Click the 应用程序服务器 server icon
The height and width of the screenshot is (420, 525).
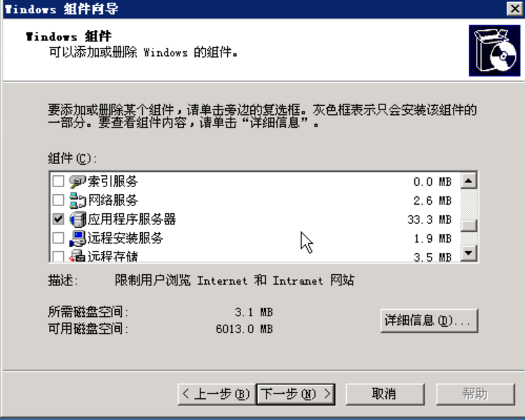tap(77, 219)
